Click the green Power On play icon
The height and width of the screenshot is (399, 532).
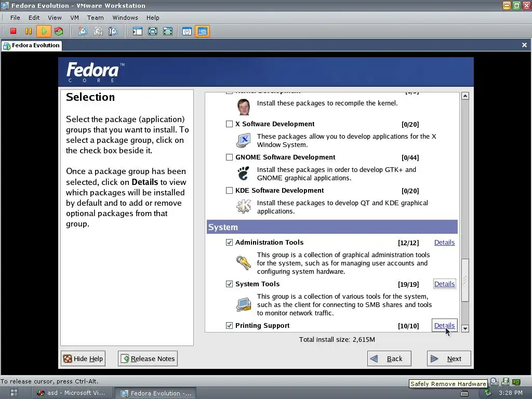coord(44,31)
